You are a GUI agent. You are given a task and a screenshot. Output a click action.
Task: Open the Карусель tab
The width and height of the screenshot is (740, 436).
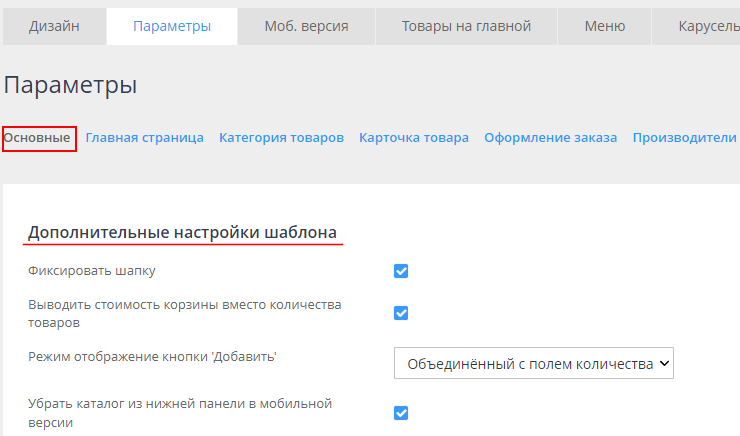pyautogui.click(x=707, y=26)
